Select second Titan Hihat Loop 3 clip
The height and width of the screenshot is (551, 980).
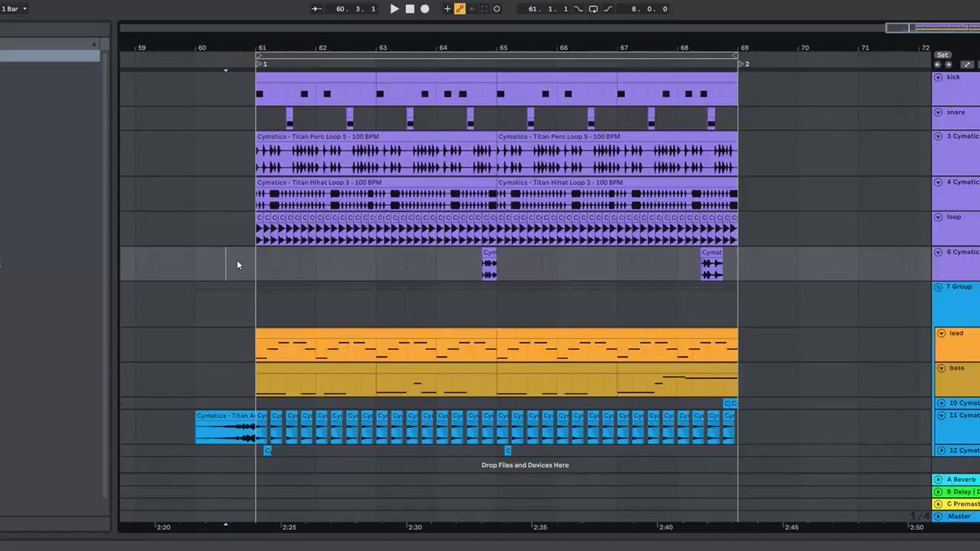(617, 194)
